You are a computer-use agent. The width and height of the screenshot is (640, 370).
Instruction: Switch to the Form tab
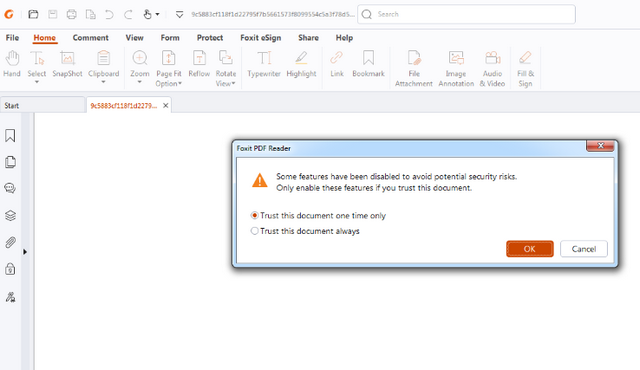point(170,38)
